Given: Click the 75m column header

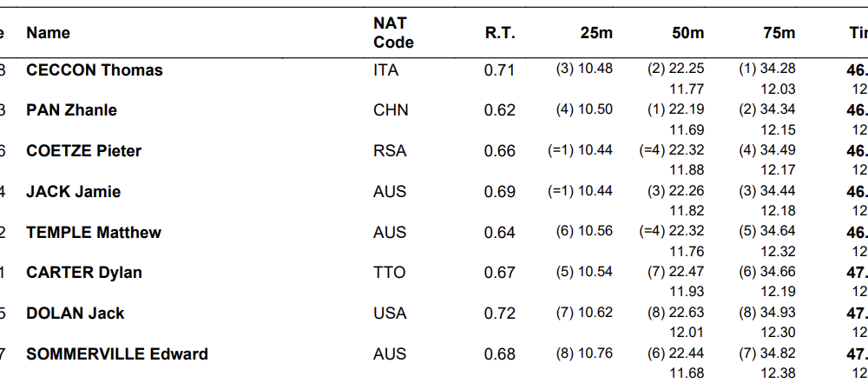Looking at the screenshot, I should pos(779,33).
